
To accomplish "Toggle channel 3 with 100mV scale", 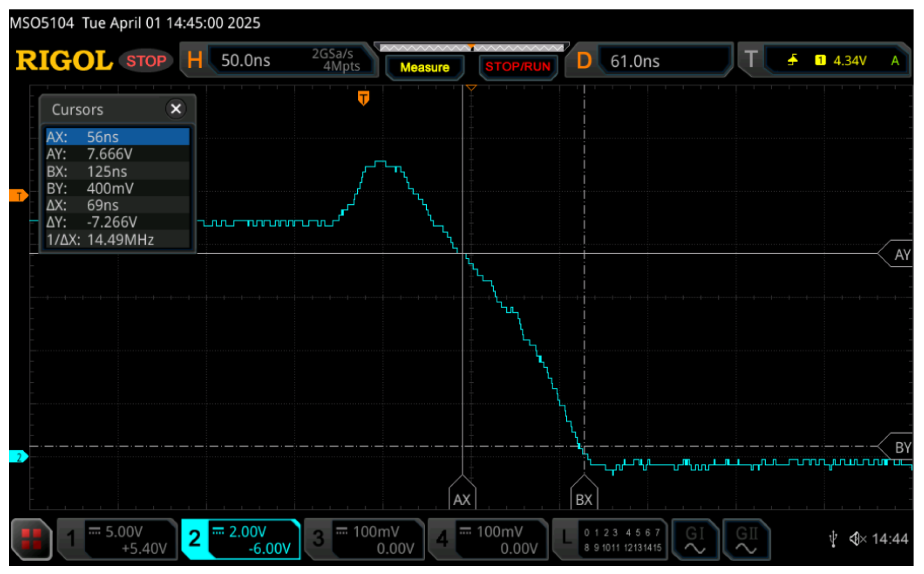I will coord(364,540).
